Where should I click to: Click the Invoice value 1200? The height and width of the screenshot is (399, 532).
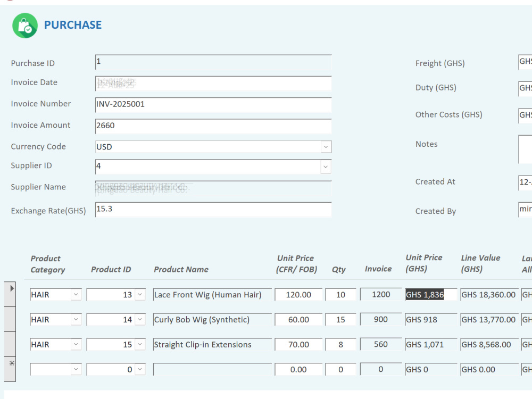381,294
